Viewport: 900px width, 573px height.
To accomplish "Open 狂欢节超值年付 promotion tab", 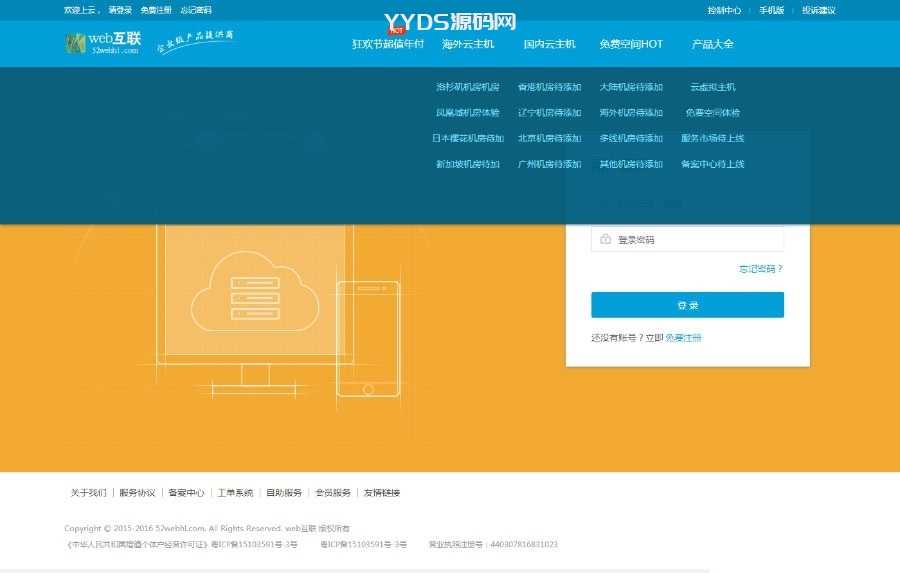I will click(x=388, y=44).
